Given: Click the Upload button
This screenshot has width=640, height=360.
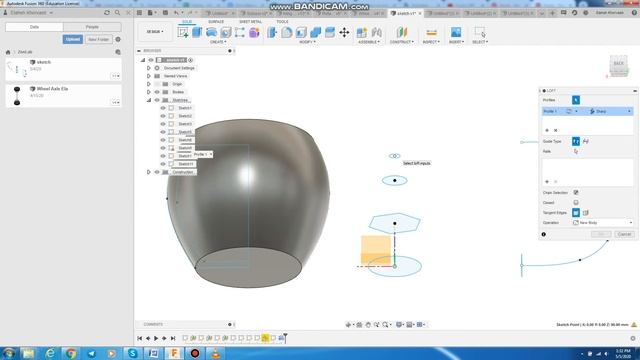Looking at the screenshot, I should [73, 40].
